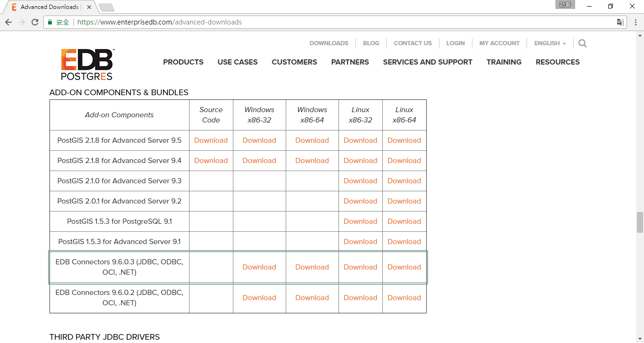Viewport: 644px width, 343px height.
Task: Download PostGIS 2.1.8 AS 9.4 source code
Action: 211,161
